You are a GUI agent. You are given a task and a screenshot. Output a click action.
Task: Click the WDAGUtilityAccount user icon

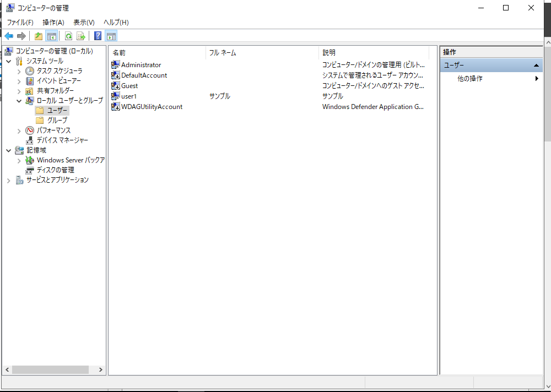(x=116, y=106)
